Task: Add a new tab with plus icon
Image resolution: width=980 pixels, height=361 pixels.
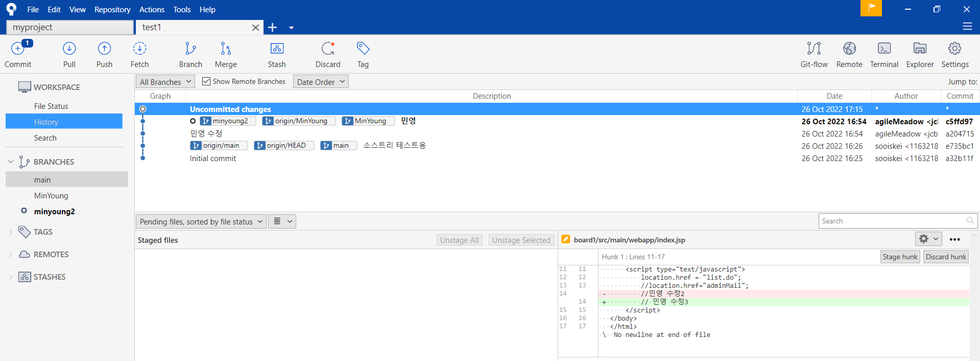Action: click(x=273, y=27)
